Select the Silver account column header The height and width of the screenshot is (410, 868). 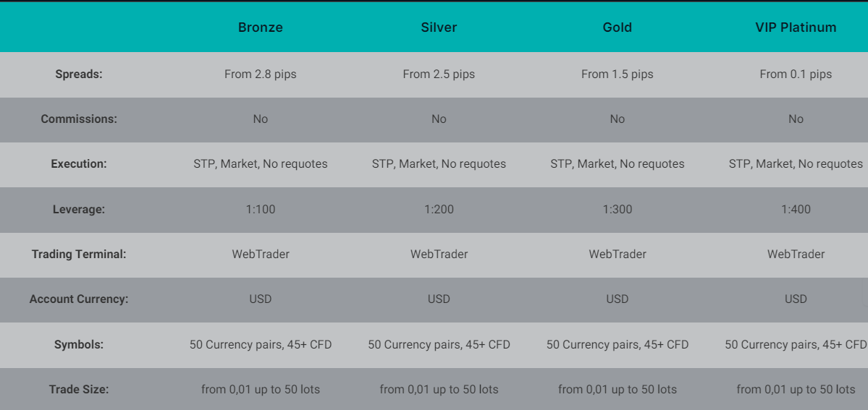pos(439,27)
